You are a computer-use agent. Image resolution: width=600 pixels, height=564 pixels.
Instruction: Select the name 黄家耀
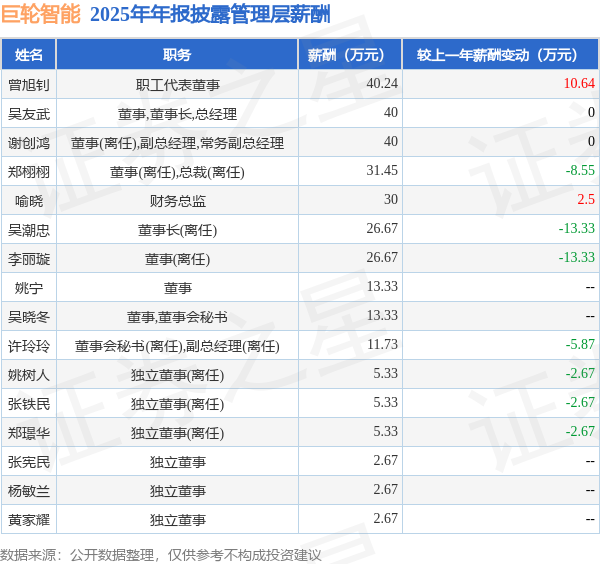click(x=29, y=520)
